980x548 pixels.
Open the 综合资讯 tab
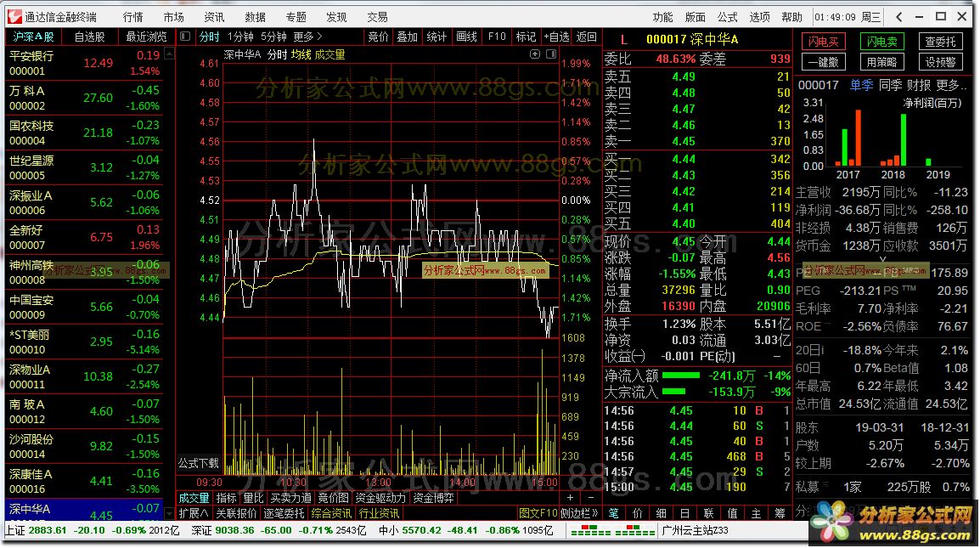point(331,513)
